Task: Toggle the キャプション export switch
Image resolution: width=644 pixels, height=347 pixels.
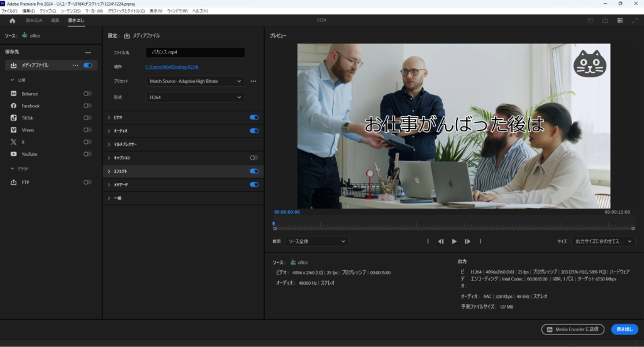Action: 254,158
